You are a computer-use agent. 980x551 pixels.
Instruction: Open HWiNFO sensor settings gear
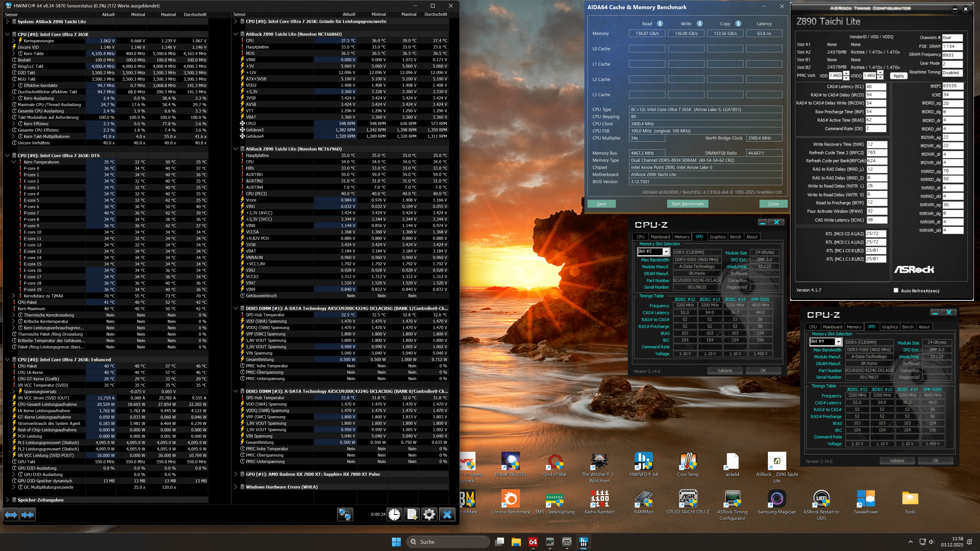tap(429, 515)
